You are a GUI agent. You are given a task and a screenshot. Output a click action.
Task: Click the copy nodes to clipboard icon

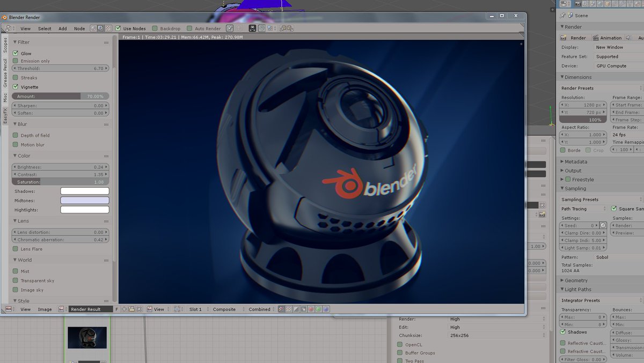coord(282,28)
